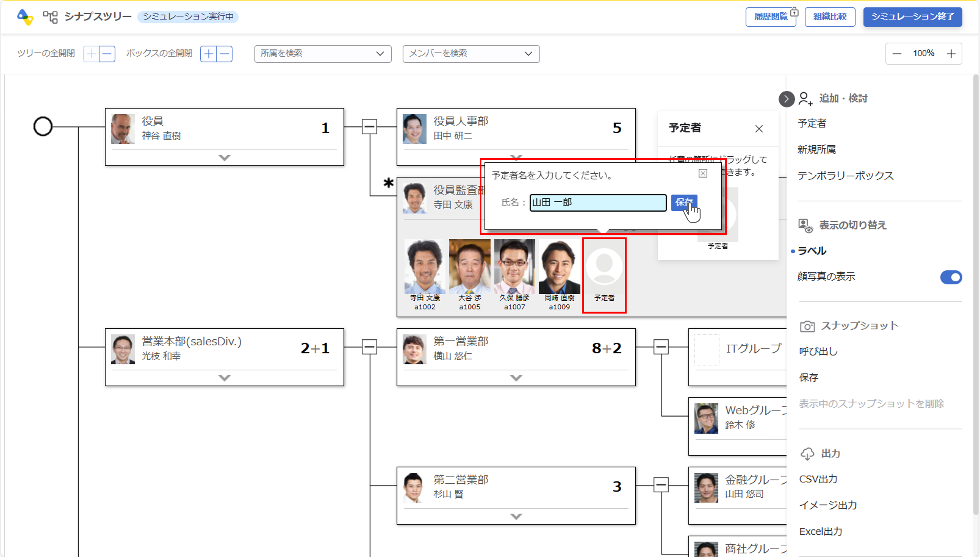Zoom in with the 100% plus icon
980x557 pixels.
(x=951, y=54)
